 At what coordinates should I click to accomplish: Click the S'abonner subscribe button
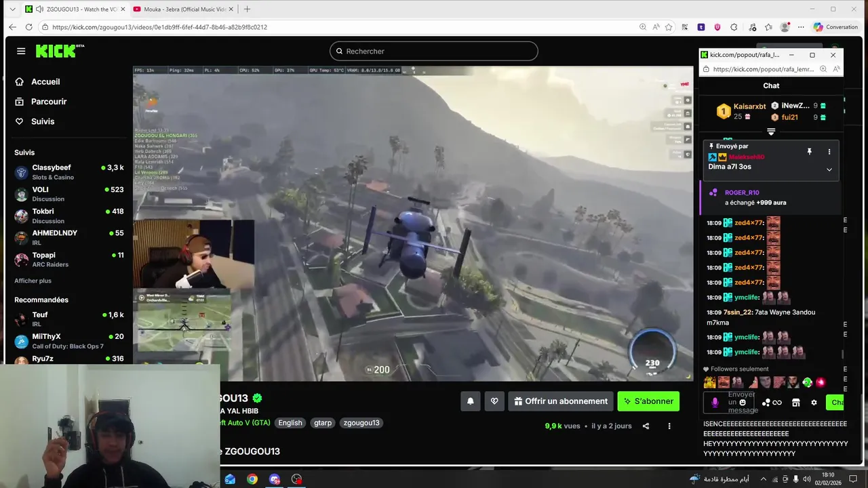click(x=648, y=401)
